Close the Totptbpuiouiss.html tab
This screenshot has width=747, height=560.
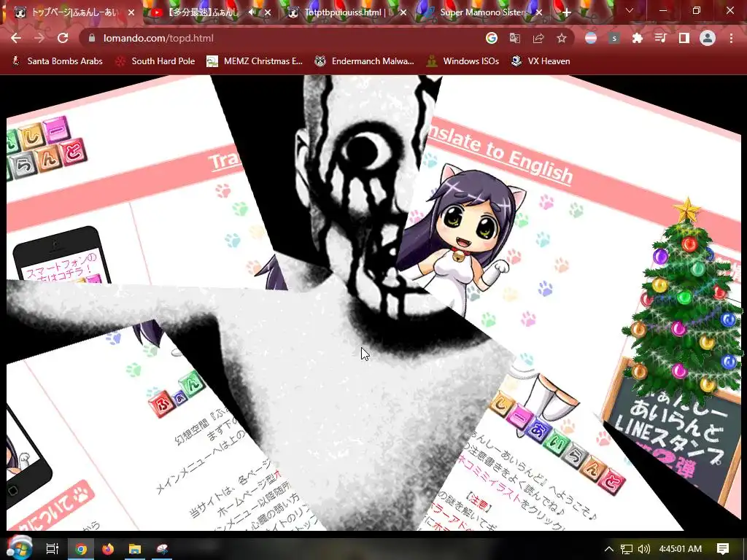click(403, 12)
